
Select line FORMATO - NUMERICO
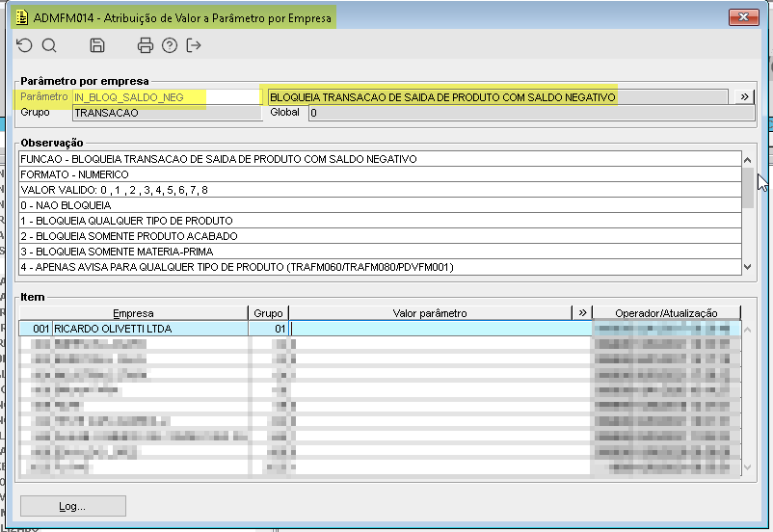point(380,174)
